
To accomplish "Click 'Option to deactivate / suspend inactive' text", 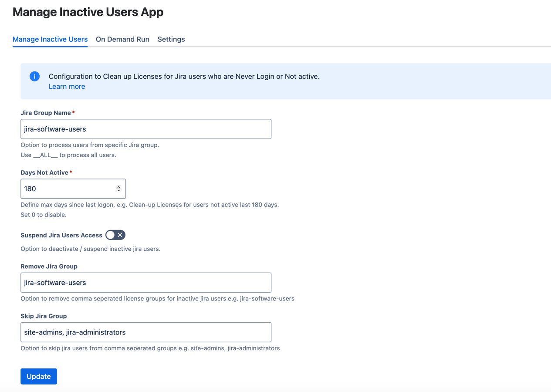I will 91,249.
